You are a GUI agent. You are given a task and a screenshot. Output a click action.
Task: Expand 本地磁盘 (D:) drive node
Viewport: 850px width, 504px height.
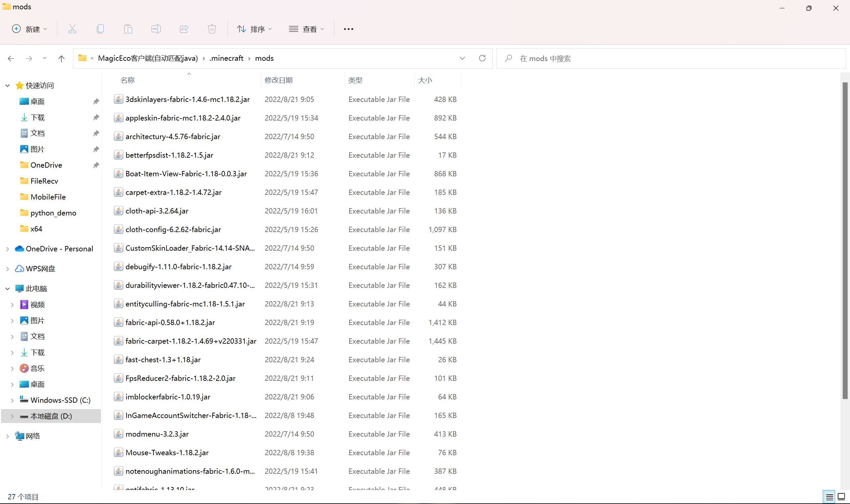(12, 416)
